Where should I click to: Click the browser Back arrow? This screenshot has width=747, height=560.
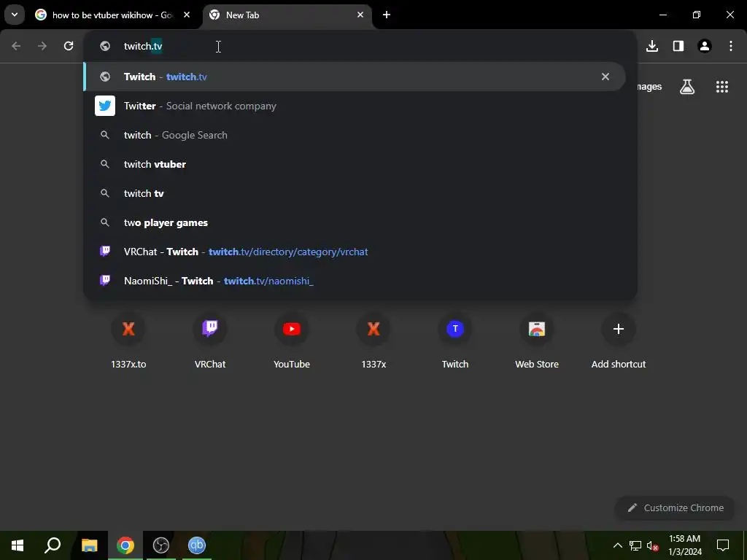(16, 46)
